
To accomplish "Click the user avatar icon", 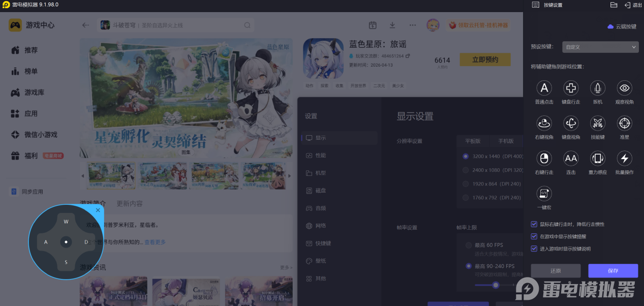I will tap(433, 25).
